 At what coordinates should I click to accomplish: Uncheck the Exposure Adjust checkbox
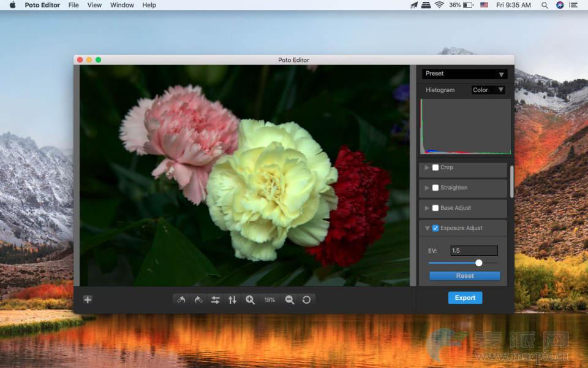(435, 228)
